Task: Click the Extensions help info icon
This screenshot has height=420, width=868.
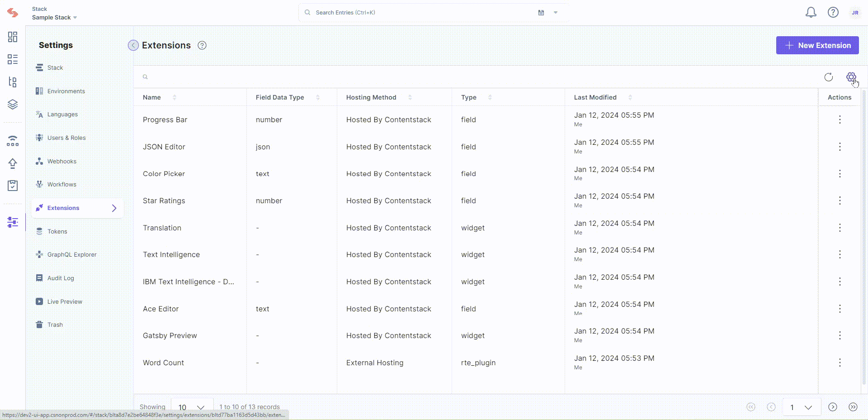Action: pos(202,45)
